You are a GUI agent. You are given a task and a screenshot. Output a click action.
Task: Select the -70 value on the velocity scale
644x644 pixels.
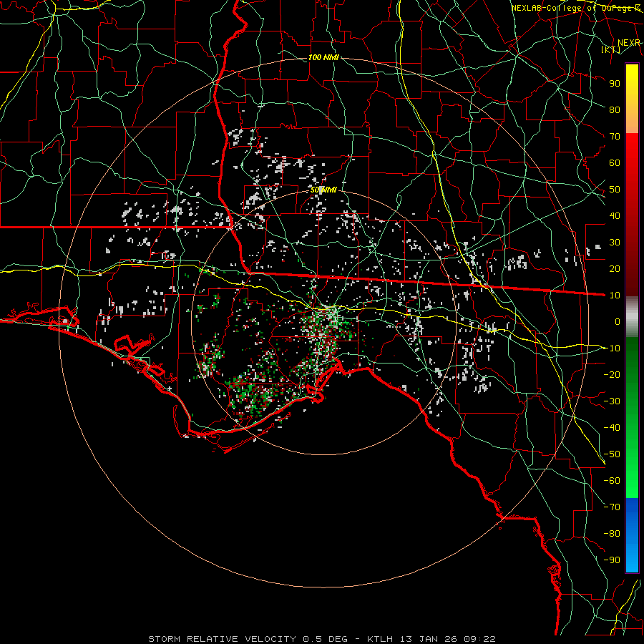click(x=612, y=507)
